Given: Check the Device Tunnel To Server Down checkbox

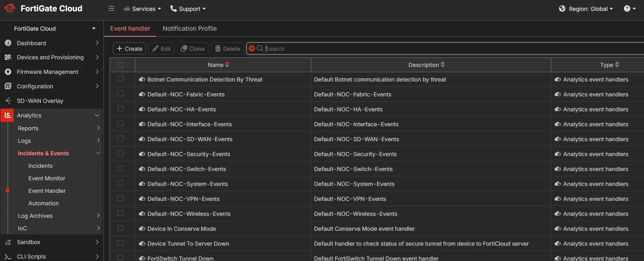Looking at the screenshot, I should (120, 243).
